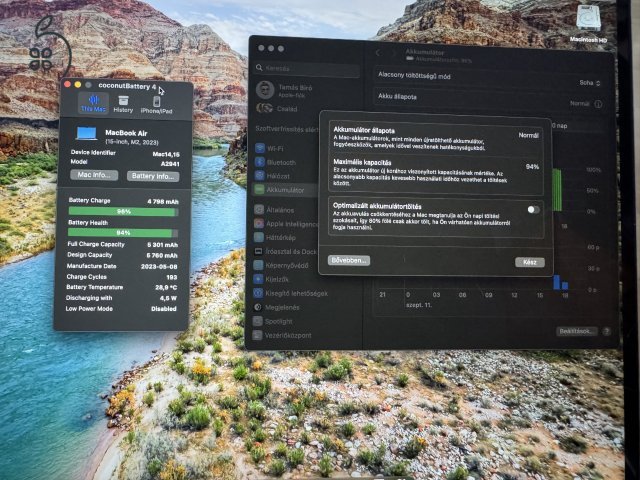Click green battery level chart bar
Viewport: 640px width, 480px height.
[557, 190]
